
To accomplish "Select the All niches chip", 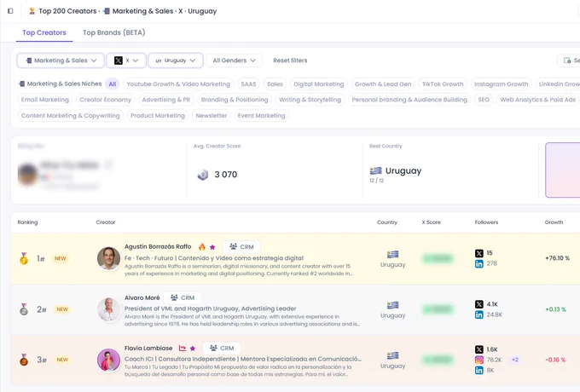I will point(113,84).
